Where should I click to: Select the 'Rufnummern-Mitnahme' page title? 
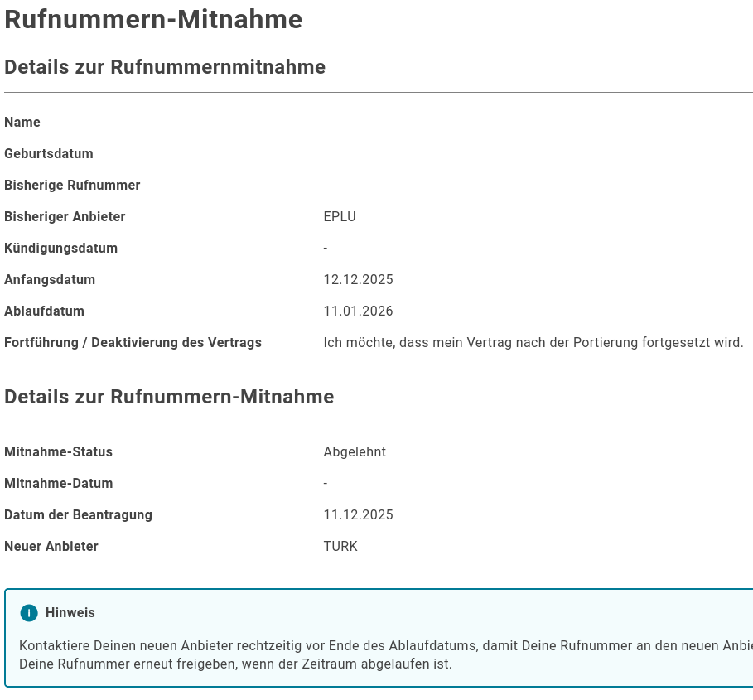[x=153, y=20]
